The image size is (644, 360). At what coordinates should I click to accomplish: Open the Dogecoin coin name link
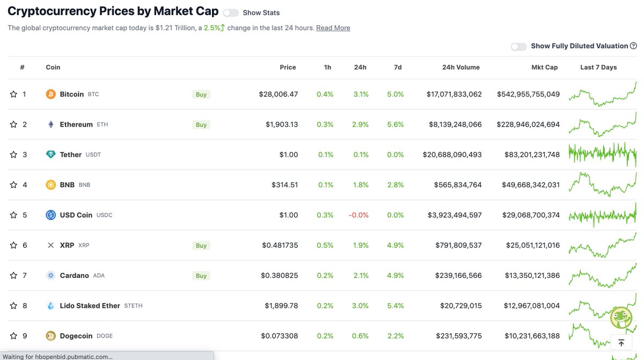pos(76,336)
